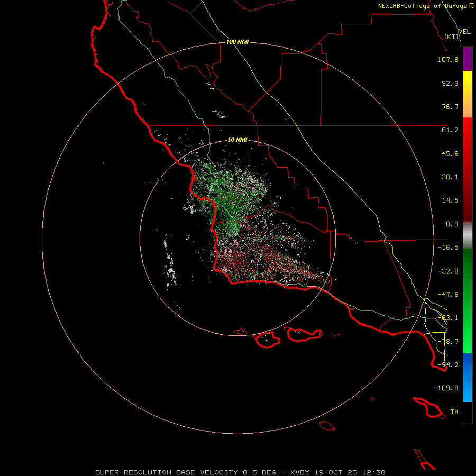Click the 100 NMI range ring label
This screenshot has height=476, width=476.
(x=237, y=42)
